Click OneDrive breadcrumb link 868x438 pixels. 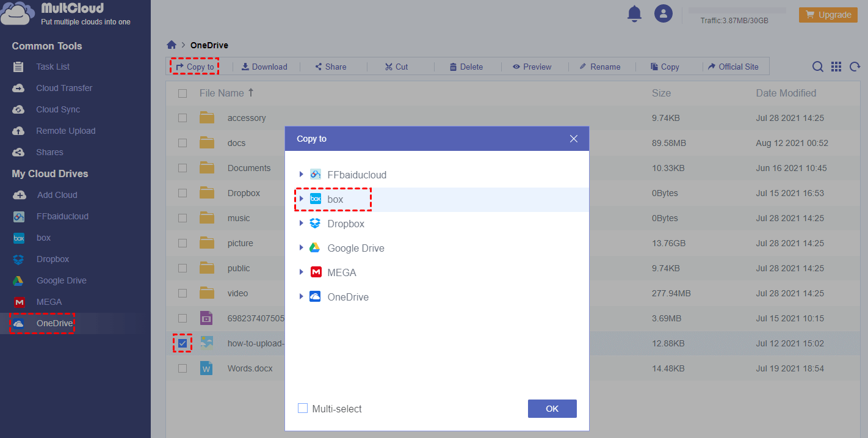209,45
